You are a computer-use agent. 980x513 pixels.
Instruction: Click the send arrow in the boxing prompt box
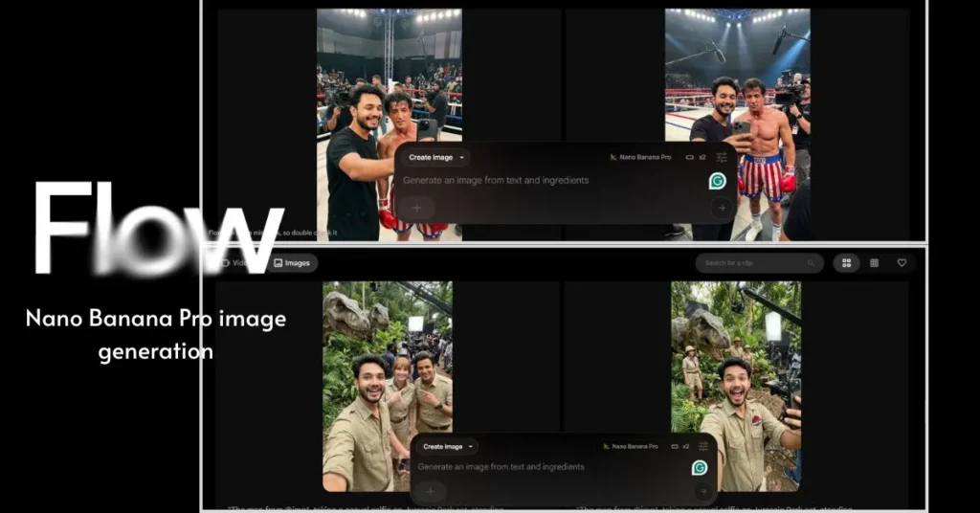tap(722, 208)
